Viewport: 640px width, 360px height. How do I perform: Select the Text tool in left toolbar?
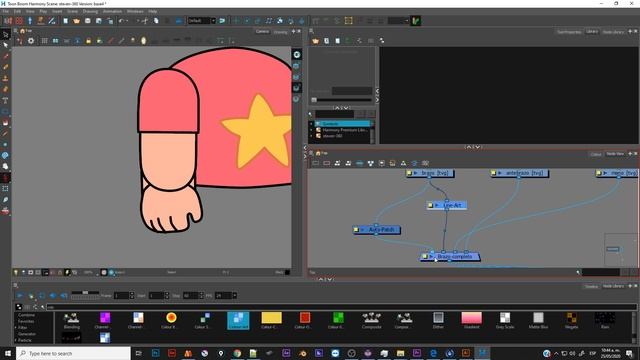click(5, 100)
